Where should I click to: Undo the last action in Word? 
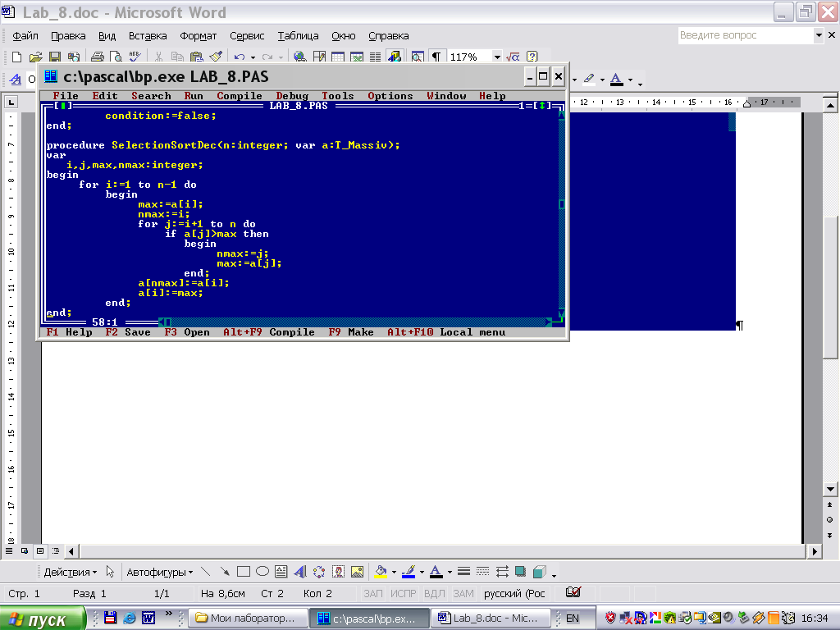[240, 57]
